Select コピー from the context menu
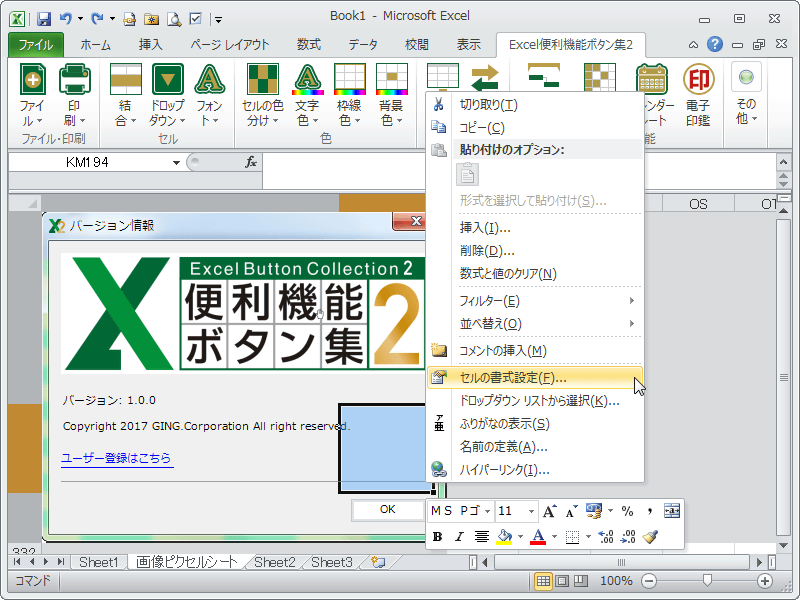Image resolution: width=800 pixels, height=600 pixels. (535, 128)
